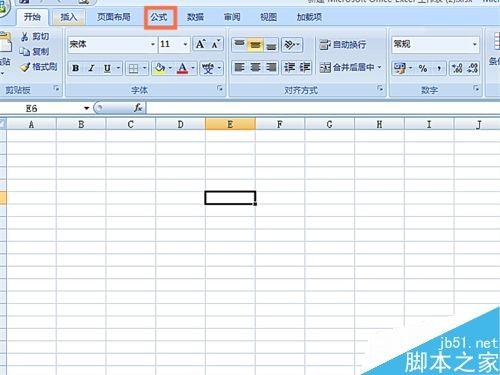Open 对齐方式 alignment dialog launcher
Viewport: 500px width, 375px height.
pyautogui.click(x=380, y=89)
